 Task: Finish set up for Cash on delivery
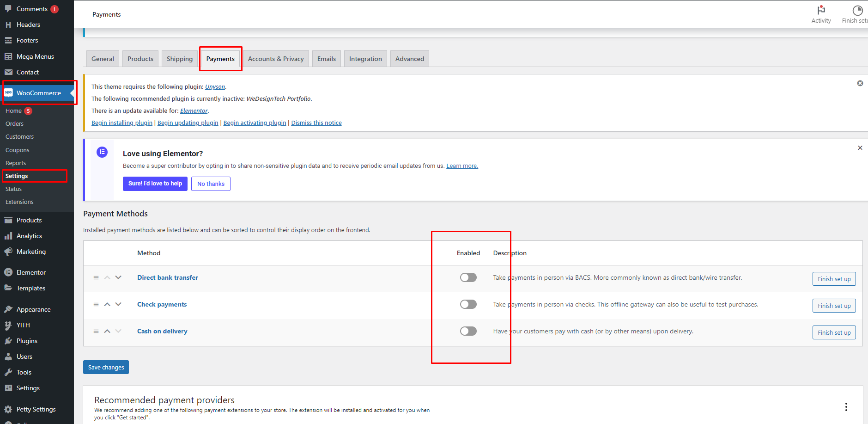pos(834,332)
